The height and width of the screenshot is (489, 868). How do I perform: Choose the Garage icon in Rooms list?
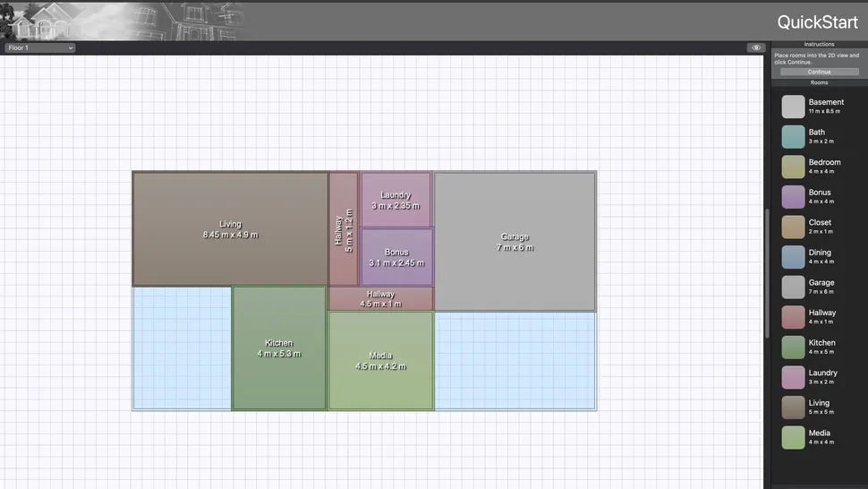[x=793, y=287]
